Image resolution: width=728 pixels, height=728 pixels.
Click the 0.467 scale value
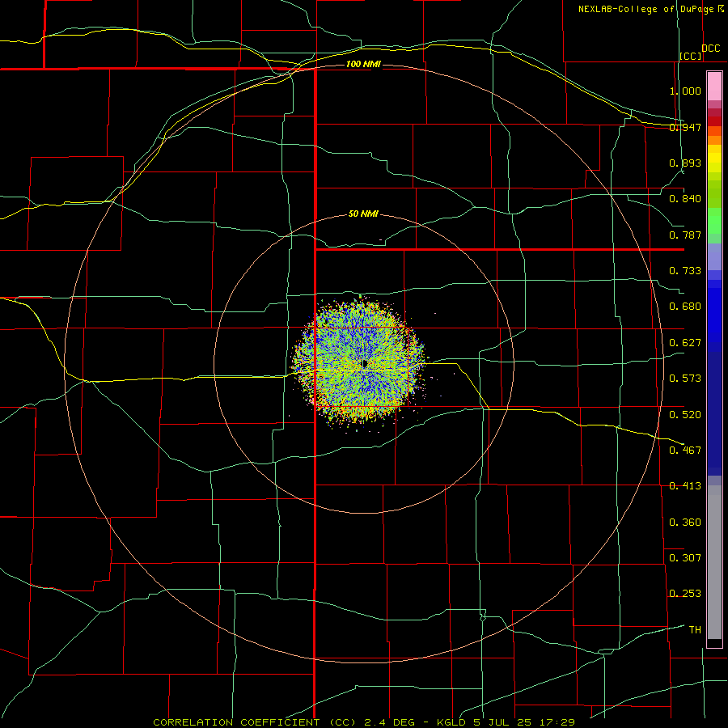[x=685, y=451]
